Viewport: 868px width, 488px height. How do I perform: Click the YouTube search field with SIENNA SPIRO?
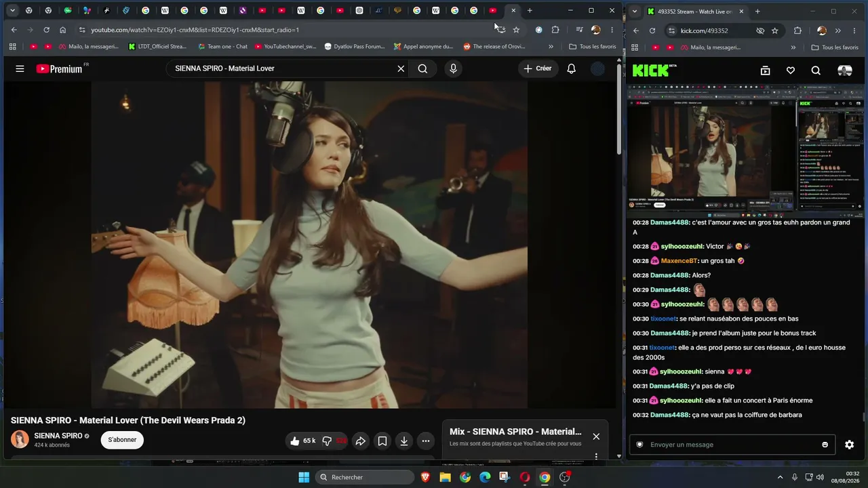click(x=281, y=68)
